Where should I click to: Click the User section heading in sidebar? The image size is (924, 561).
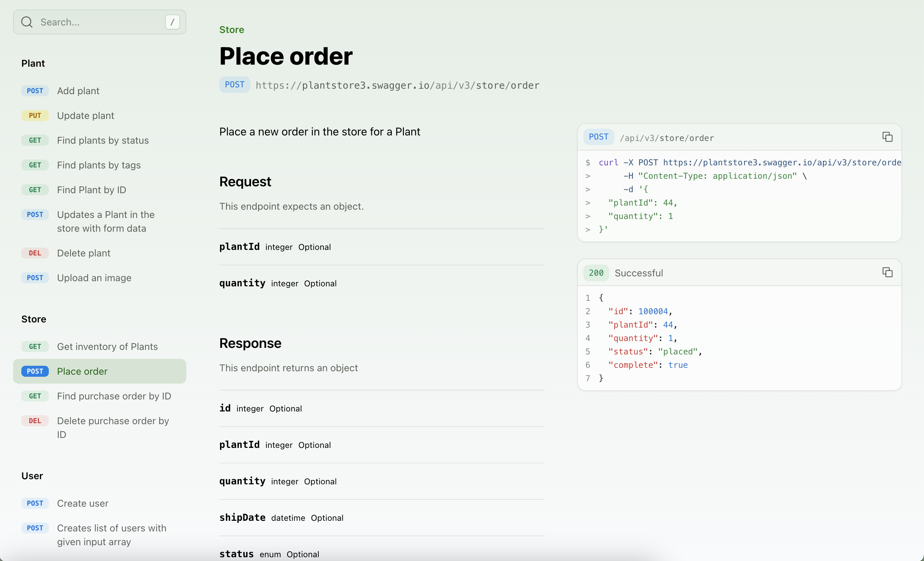pyautogui.click(x=32, y=475)
